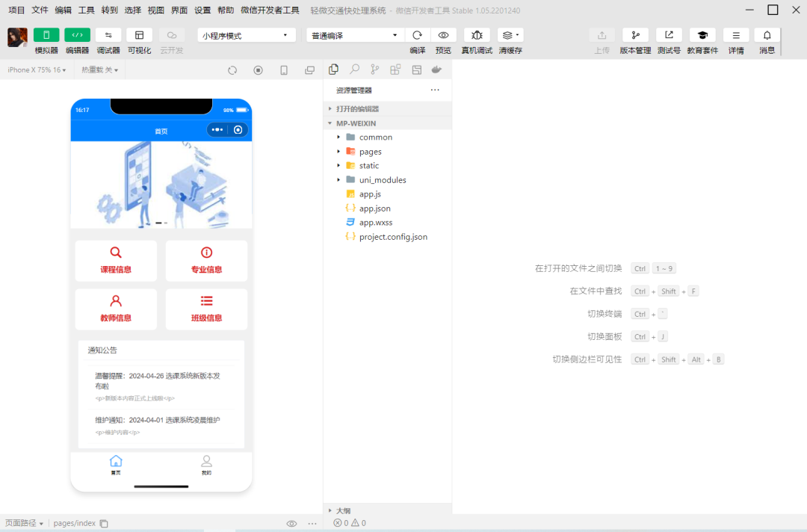This screenshot has width=807, height=532.
Task: Open the 教育套件 education kit
Action: 702,34
